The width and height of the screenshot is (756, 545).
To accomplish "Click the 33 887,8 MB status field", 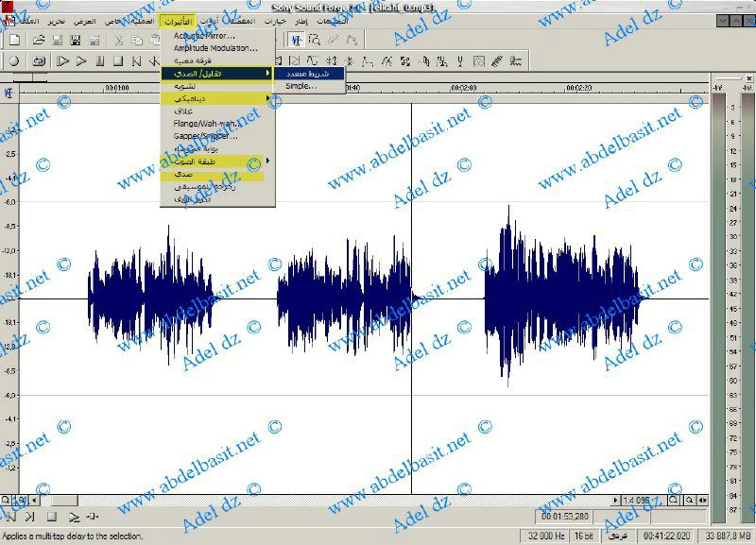I will click(x=728, y=536).
